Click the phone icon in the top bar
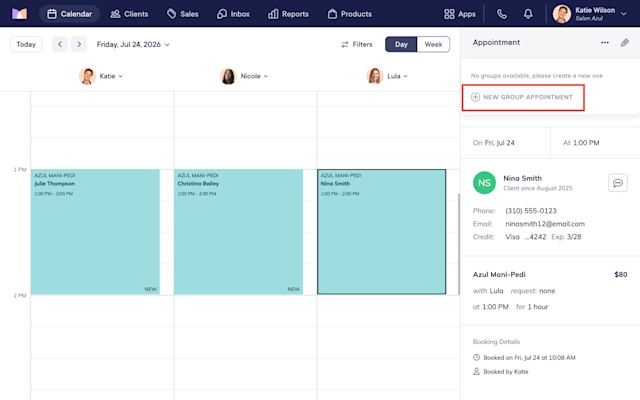 502,14
